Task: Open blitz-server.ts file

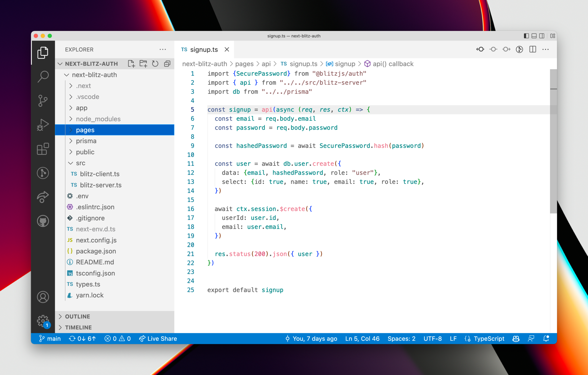Action: pos(101,185)
